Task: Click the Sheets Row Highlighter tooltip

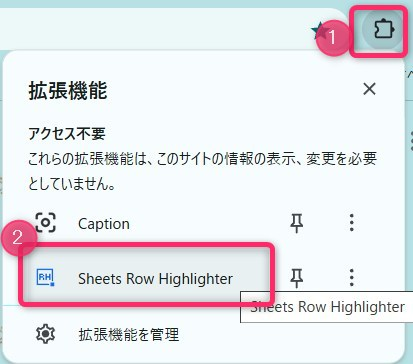Action: coord(327,307)
